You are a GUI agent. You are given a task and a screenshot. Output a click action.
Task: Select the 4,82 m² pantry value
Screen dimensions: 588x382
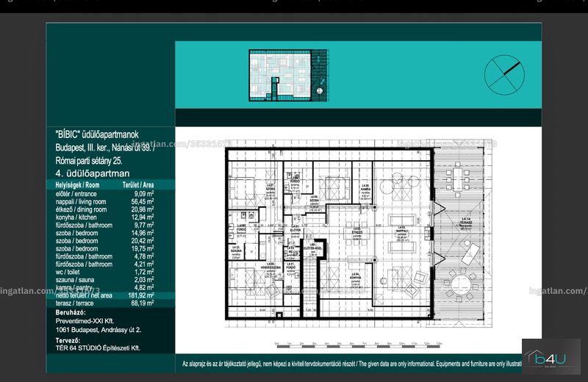144,287
